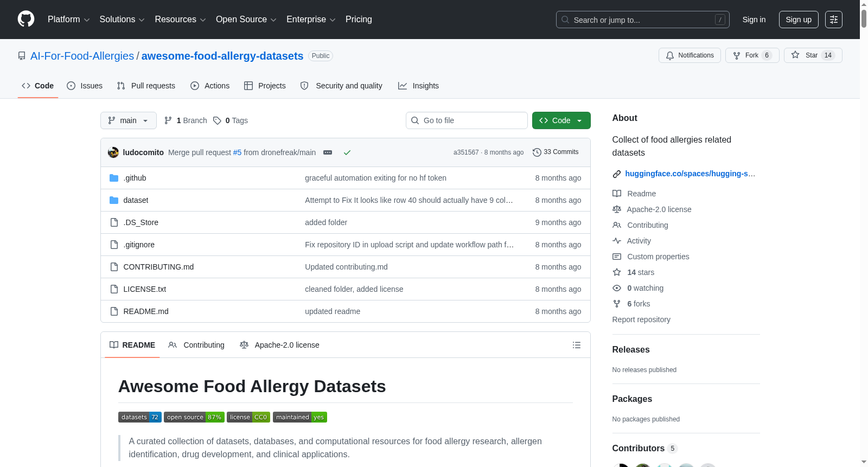Image resolution: width=868 pixels, height=467 pixels.
Task: Open the 14 stars link
Action: [x=641, y=272]
